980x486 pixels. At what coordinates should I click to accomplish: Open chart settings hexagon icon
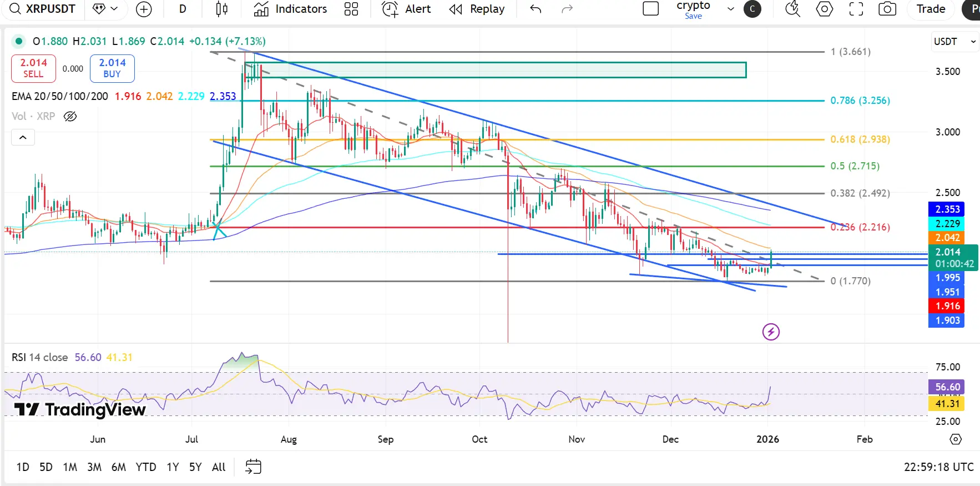tap(825, 9)
